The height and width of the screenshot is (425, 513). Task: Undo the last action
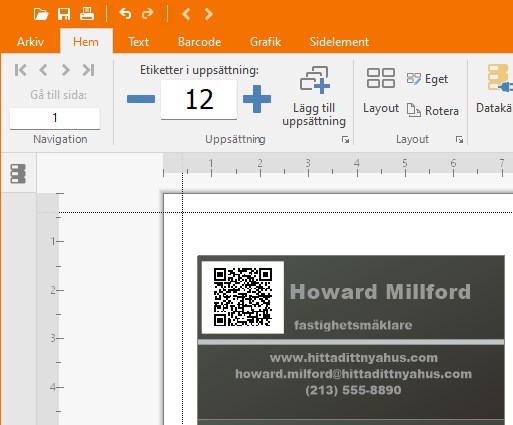point(125,14)
